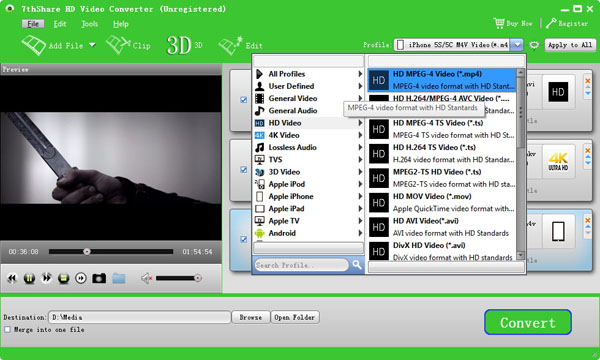Viewport: 600px width, 360px height.
Task: Toggle the third file's checkbox
Action: pyautogui.click(x=243, y=239)
